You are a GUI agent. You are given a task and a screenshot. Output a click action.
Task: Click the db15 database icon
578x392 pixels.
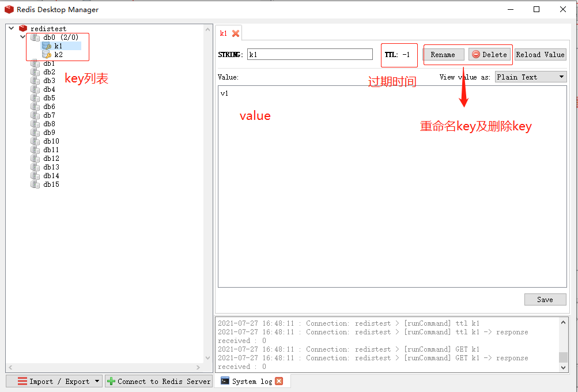[35, 184]
